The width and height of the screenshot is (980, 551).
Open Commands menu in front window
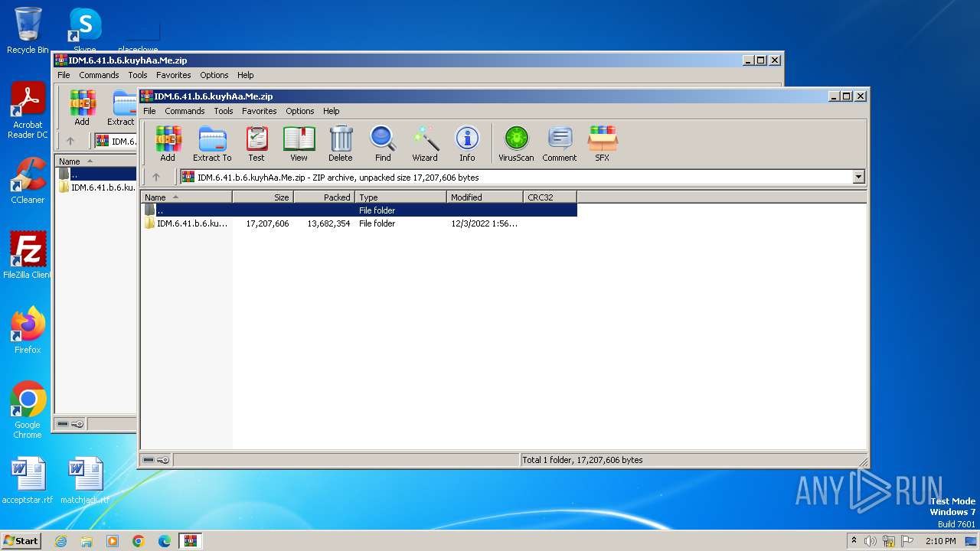coord(185,111)
